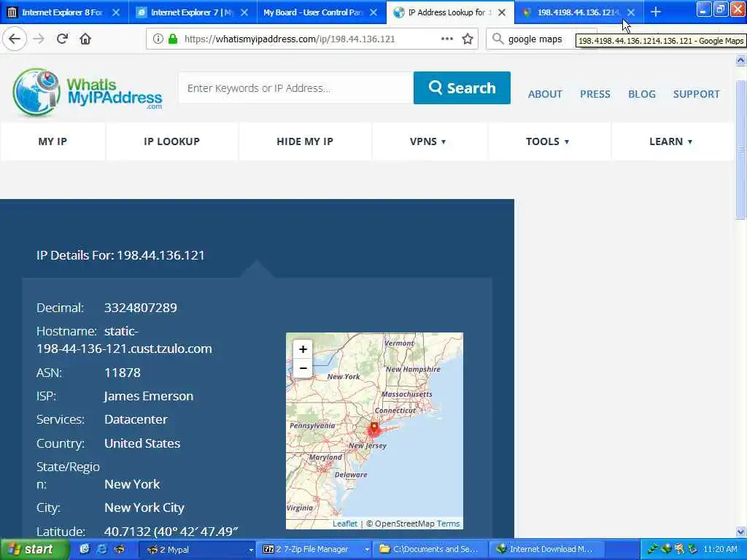Expand the LEARN dropdown menu
747x560 pixels.
671,141
